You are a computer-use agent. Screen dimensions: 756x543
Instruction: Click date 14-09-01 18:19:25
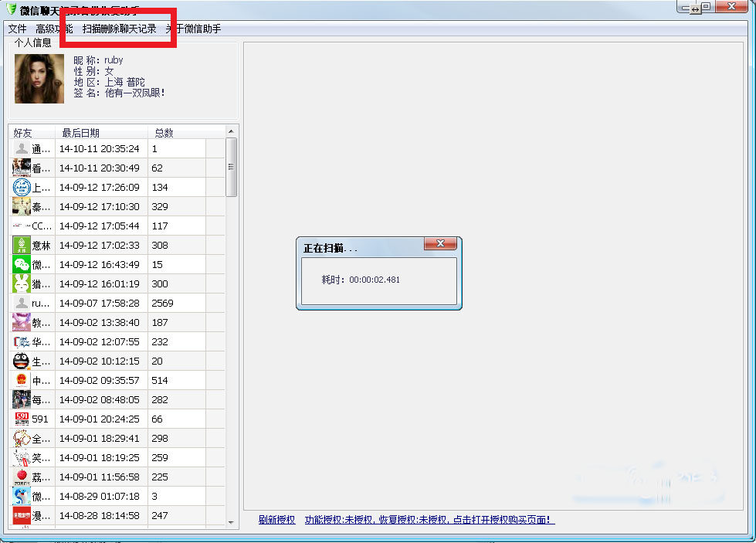[x=100, y=457]
